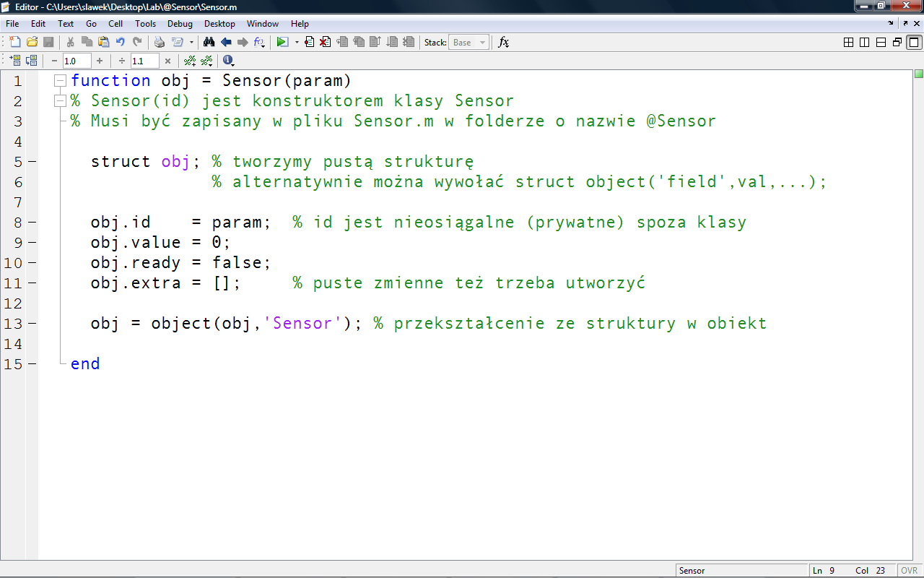Set a breakpoint on line 5 dash
Viewport: 924px width, 578px height.
32,161
